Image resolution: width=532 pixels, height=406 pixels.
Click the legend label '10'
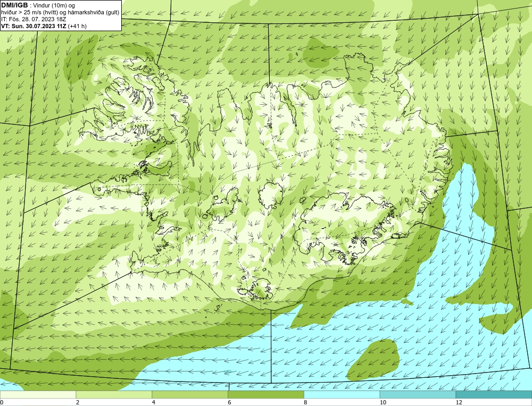(x=383, y=403)
